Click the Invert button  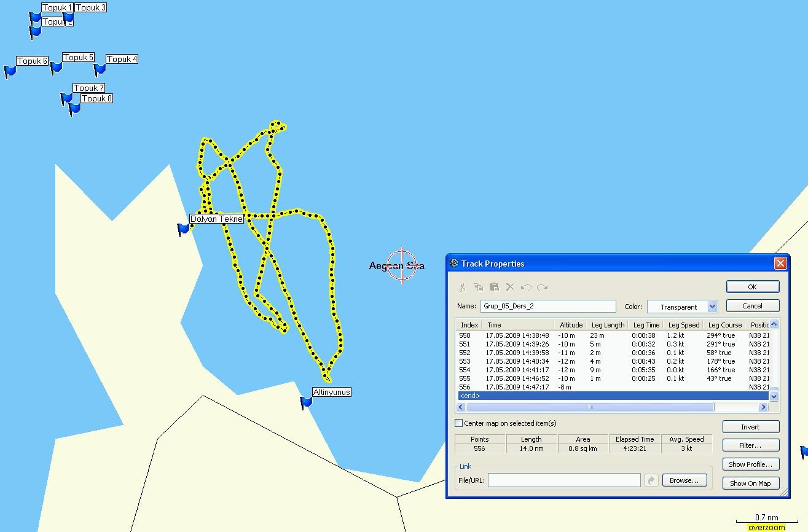pyautogui.click(x=751, y=427)
